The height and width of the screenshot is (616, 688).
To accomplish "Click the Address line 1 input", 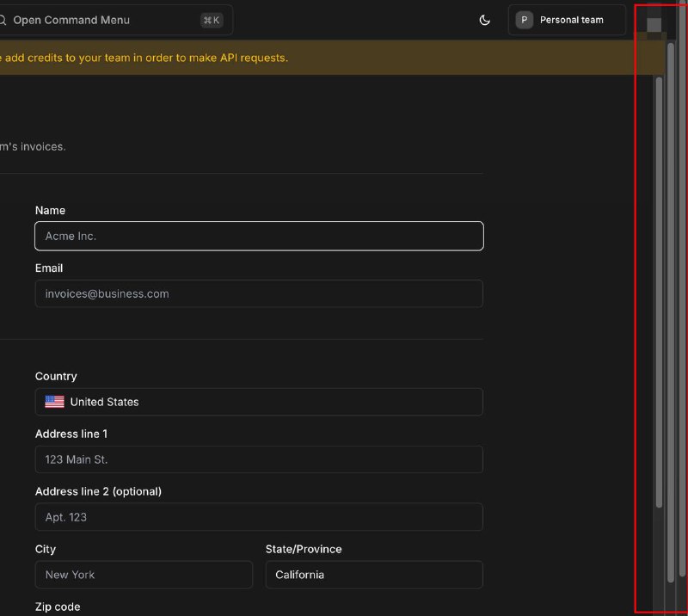I will [x=259, y=459].
